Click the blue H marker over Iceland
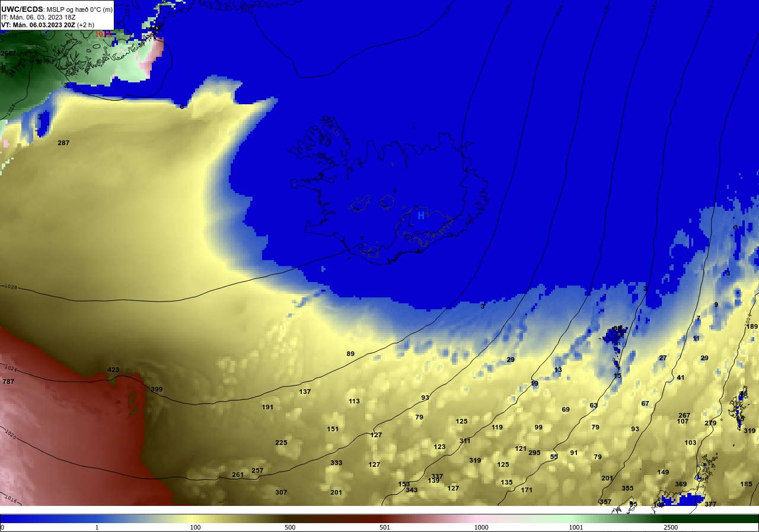 [x=421, y=216]
